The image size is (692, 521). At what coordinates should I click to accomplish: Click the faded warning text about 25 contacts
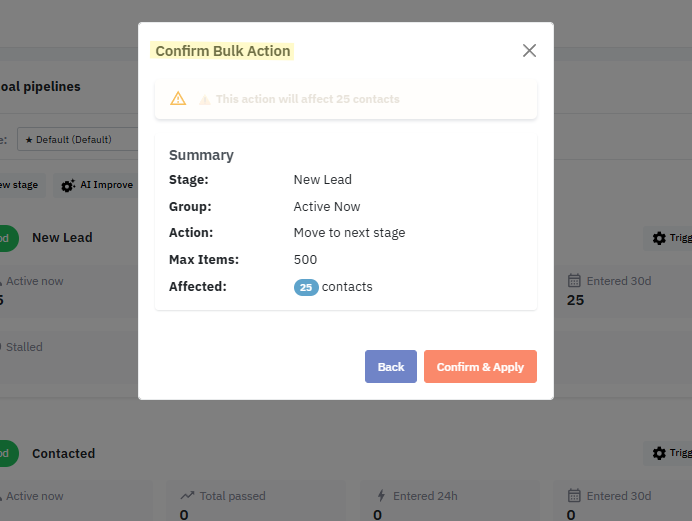pos(308,99)
